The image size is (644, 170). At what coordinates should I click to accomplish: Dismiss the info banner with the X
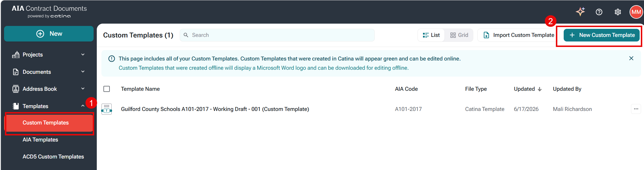(631, 58)
